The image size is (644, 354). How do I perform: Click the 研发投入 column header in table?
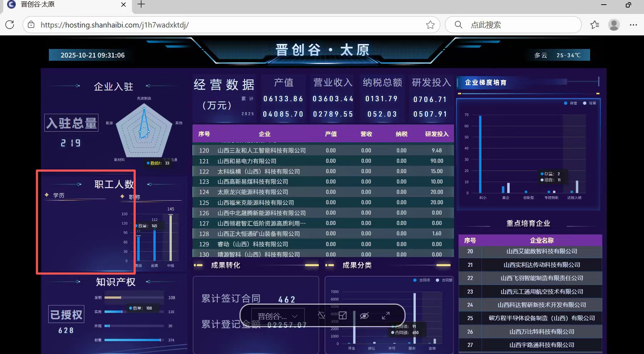436,134
